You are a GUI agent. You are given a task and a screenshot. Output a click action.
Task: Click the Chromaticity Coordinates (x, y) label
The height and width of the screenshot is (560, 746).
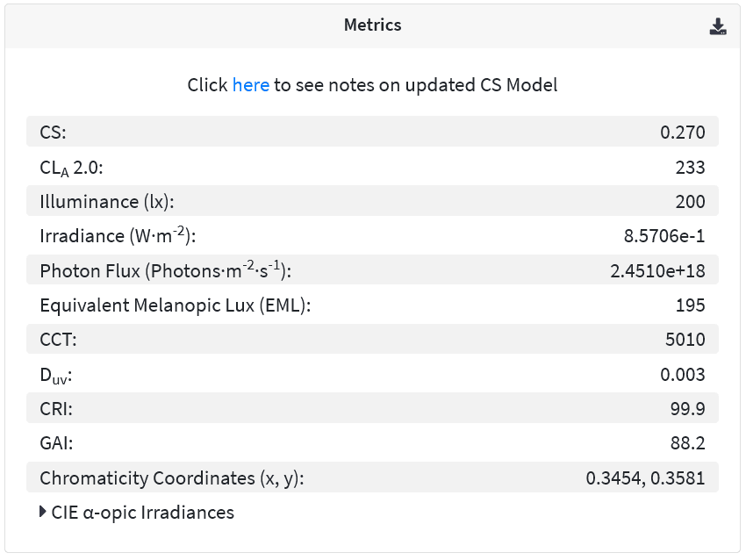coord(172,478)
